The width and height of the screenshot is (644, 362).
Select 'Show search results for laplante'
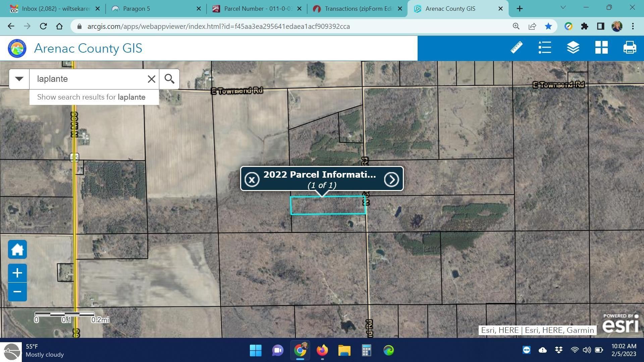(x=91, y=97)
